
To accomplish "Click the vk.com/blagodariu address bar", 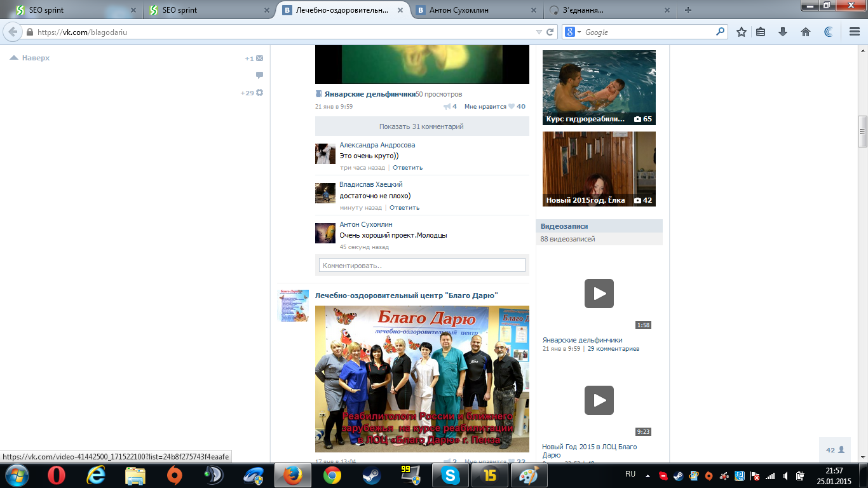I will click(x=280, y=32).
